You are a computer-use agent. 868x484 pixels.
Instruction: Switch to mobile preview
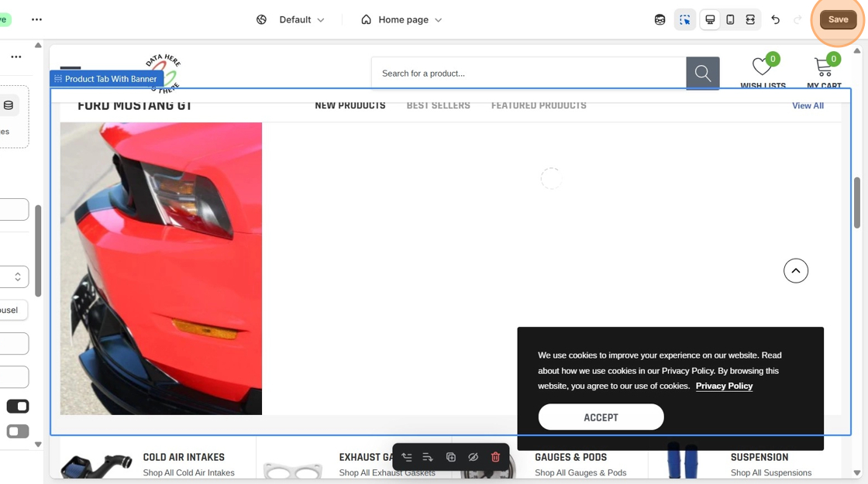point(730,20)
